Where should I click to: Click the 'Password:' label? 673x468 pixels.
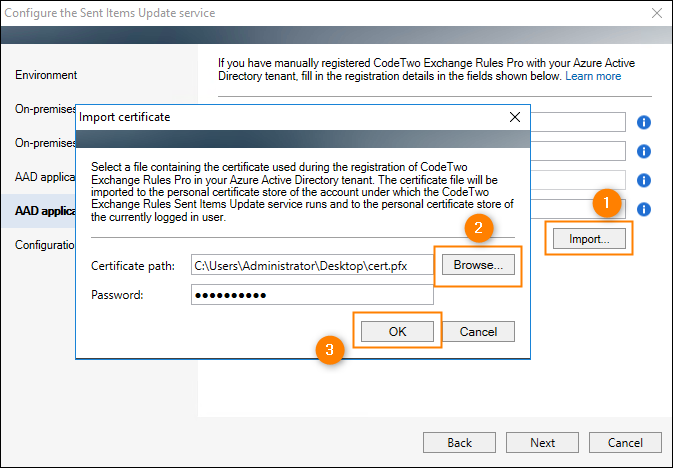tap(117, 295)
